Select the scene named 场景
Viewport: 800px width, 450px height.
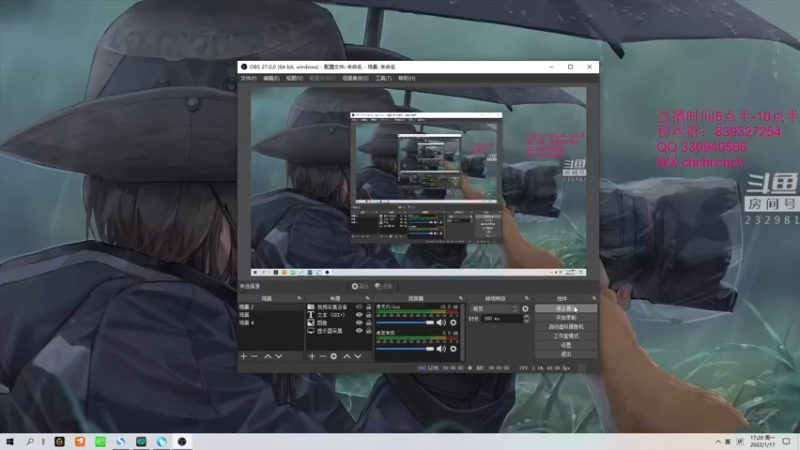click(x=271, y=315)
